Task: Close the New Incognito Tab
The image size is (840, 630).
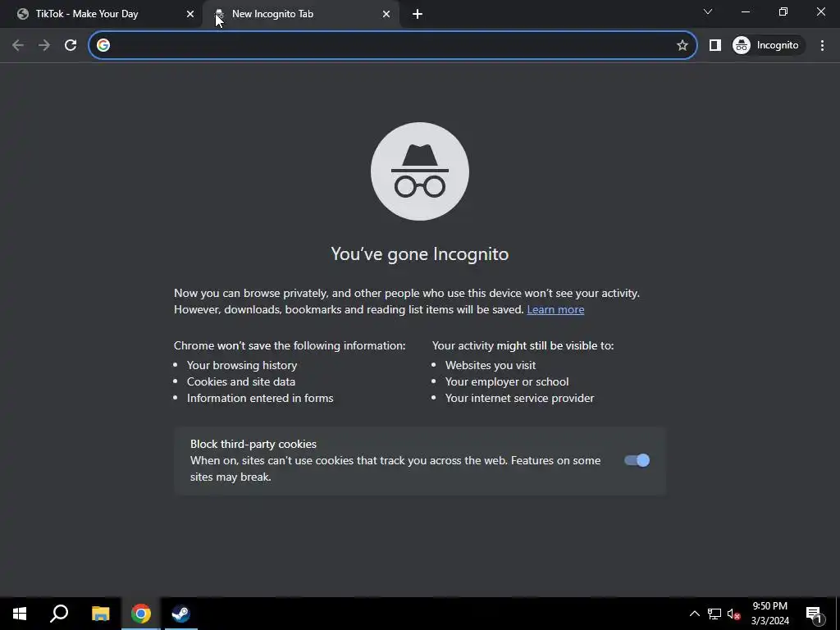Action: coord(386,14)
